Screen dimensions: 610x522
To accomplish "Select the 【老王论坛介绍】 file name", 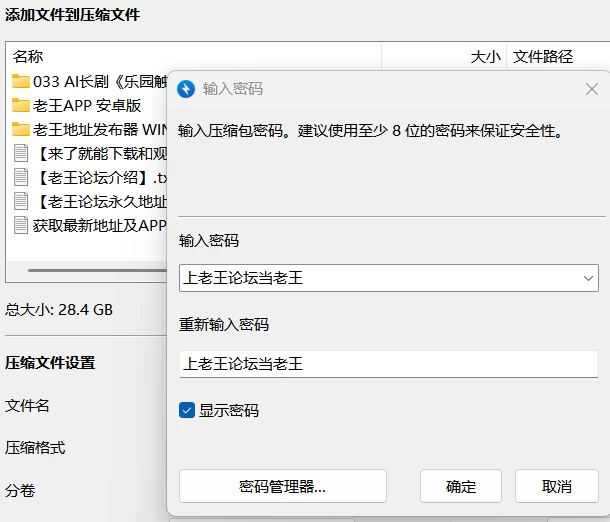I will (x=102, y=178).
